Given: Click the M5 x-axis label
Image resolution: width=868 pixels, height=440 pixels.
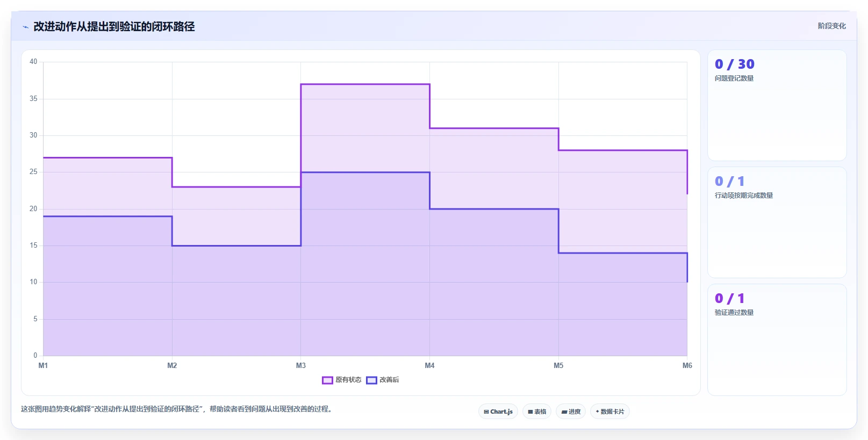Looking at the screenshot, I should [558, 365].
